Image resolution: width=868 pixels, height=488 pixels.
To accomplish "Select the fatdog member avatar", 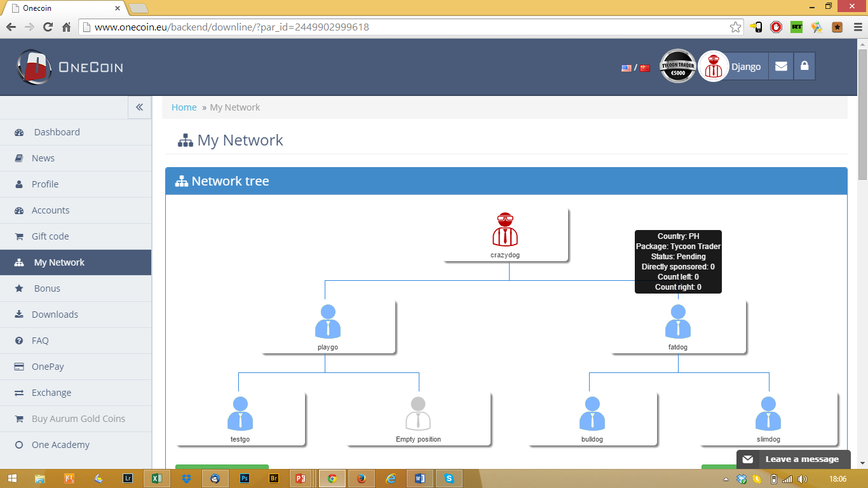I will point(678,322).
